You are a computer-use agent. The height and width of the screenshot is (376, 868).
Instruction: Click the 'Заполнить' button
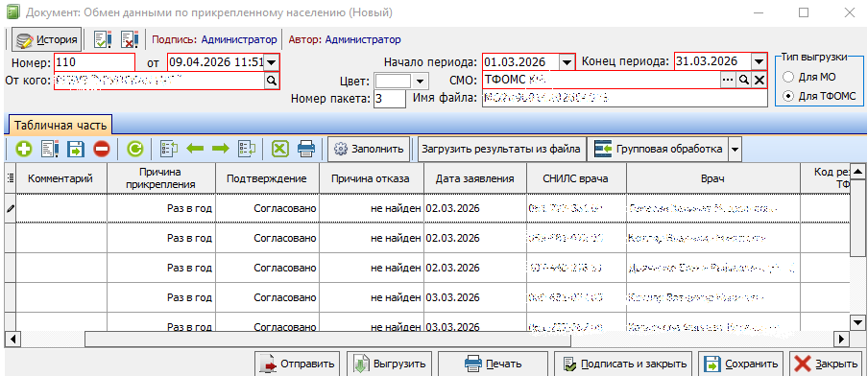click(x=369, y=149)
